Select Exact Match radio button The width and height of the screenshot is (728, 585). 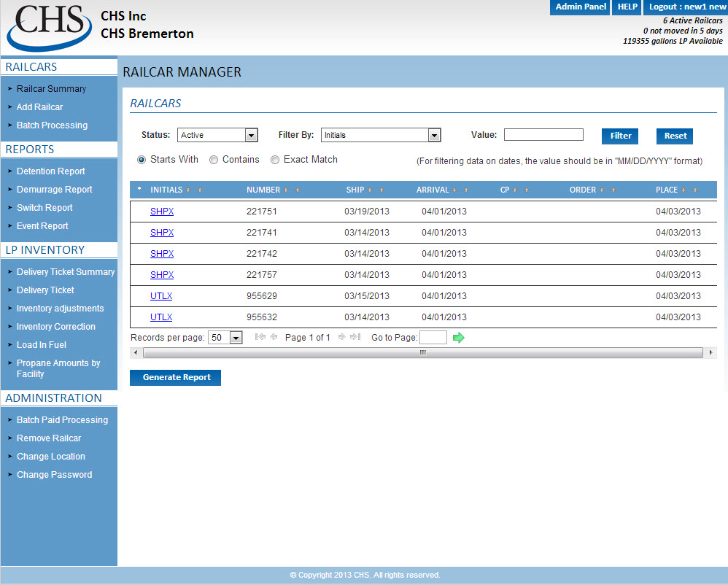click(x=275, y=160)
